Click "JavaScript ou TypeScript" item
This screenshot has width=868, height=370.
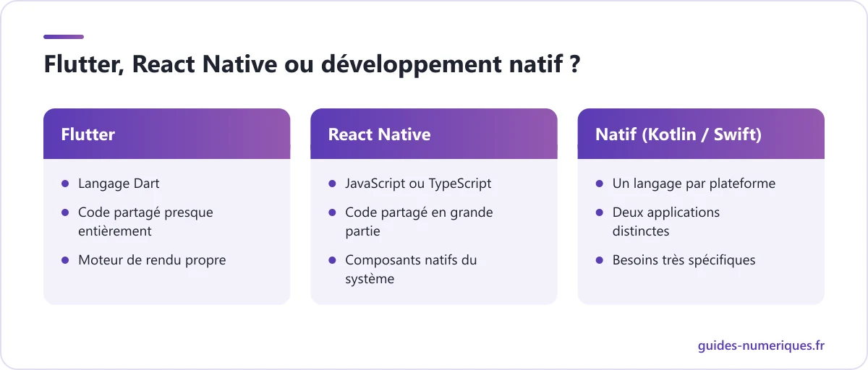tap(418, 184)
